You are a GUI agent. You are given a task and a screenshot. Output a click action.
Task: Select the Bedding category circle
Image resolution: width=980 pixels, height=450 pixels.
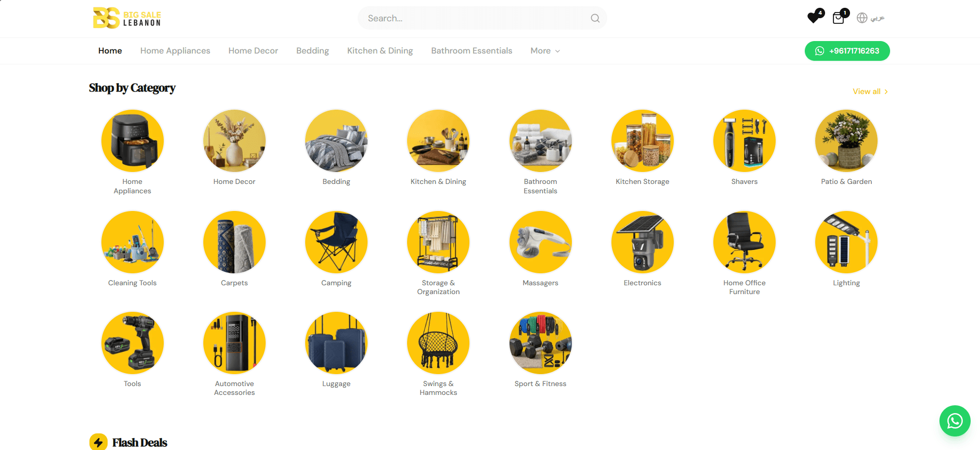click(336, 141)
